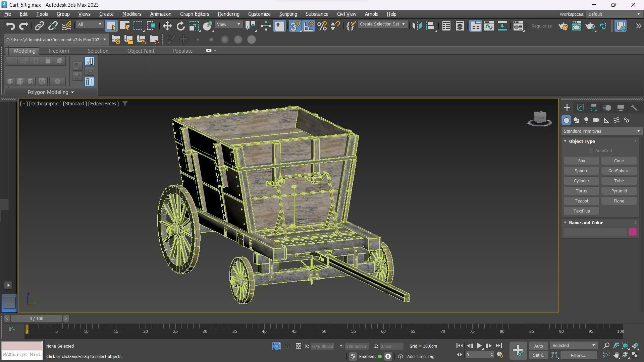This screenshot has height=362, width=644.
Task: Select the Lights category icon
Action: [586, 120]
